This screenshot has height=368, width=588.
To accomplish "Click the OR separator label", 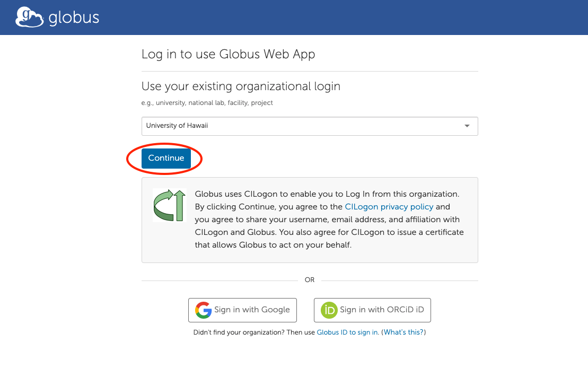I will click(x=309, y=280).
